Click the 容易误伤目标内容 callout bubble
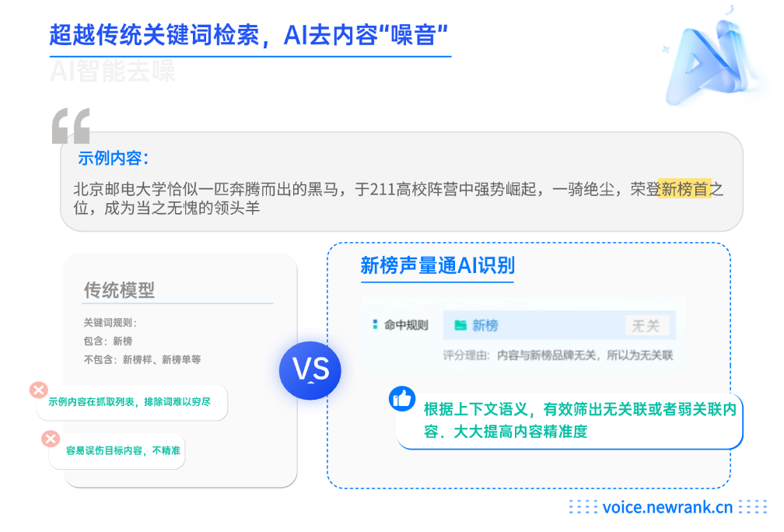 coord(117,451)
